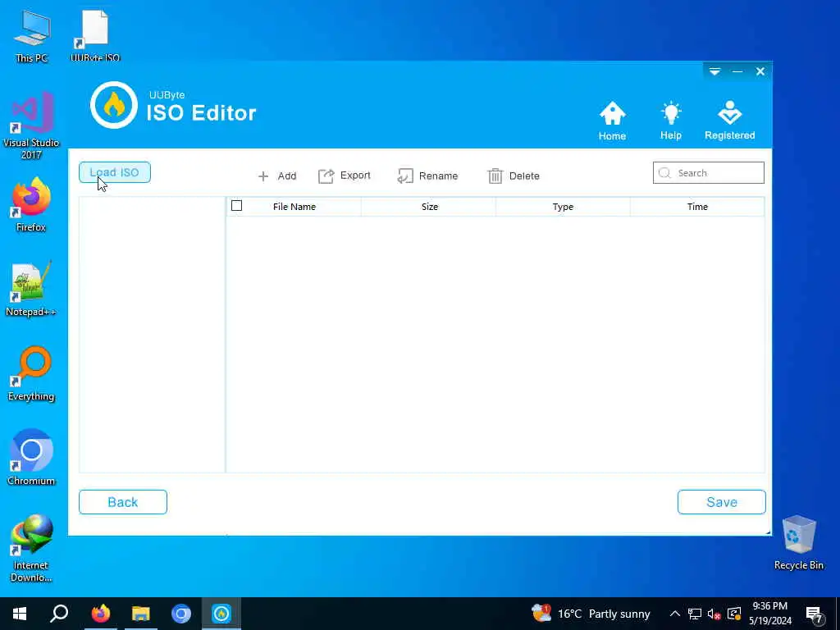Select Visual Studio 2017 desktop icon
The image size is (840, 630).
tap(31, 126)
